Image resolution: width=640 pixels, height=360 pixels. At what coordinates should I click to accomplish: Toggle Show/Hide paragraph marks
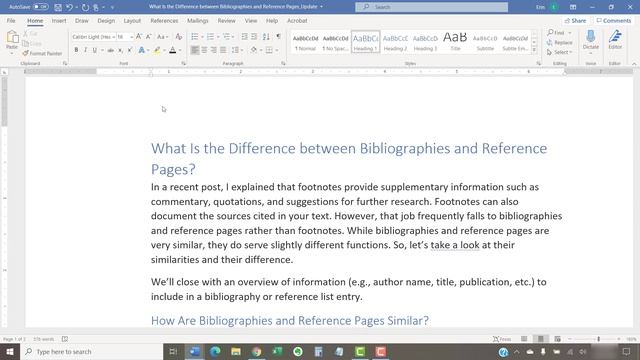278,37
